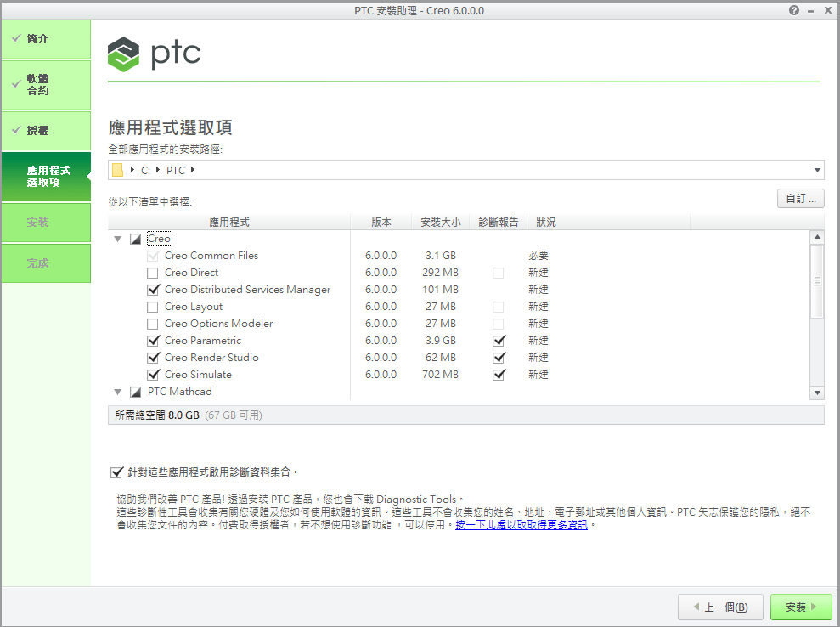Select the 安裝 step in the sidebar

coord(46,222)
